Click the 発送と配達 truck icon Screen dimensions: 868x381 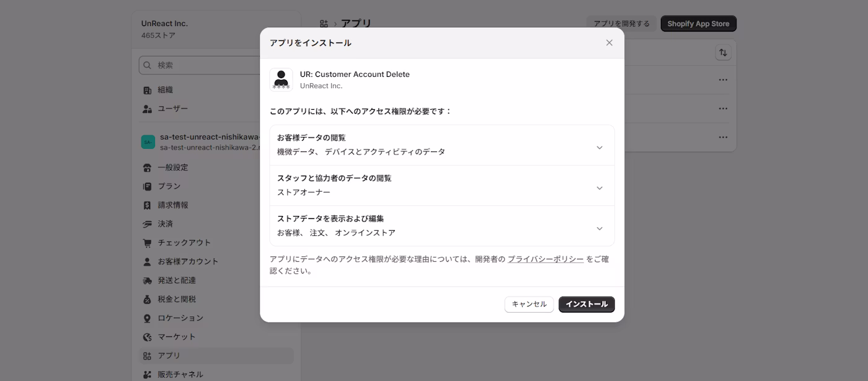(147, 280)
